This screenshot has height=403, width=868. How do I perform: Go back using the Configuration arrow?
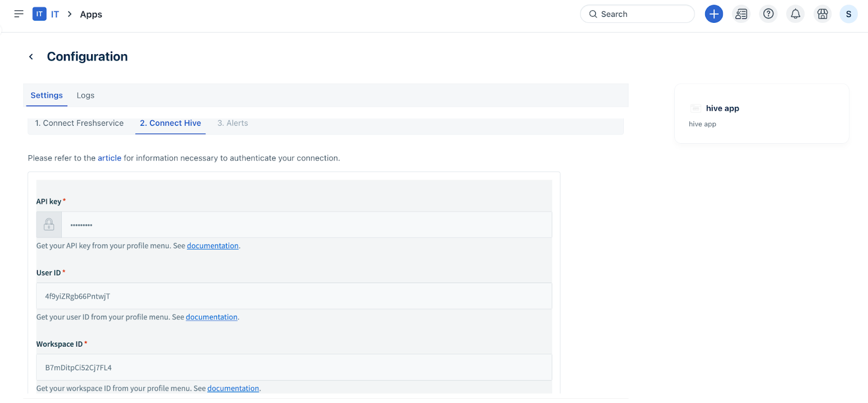pos(31,56)
